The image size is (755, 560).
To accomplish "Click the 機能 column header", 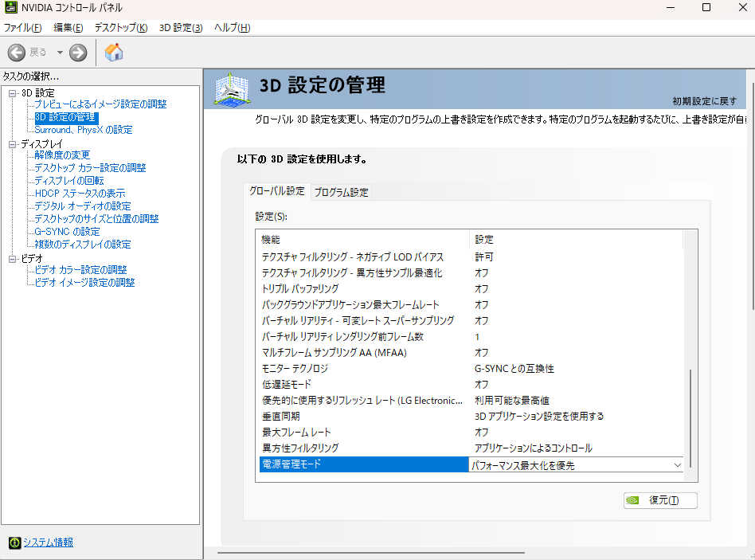I will [364, 239].
